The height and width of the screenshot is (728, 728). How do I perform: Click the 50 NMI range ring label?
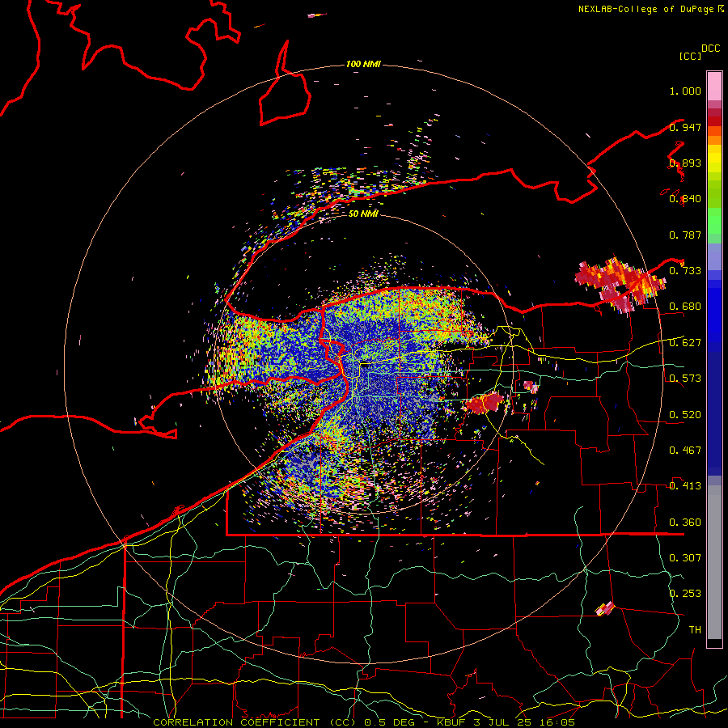click(x=363, y=214)
